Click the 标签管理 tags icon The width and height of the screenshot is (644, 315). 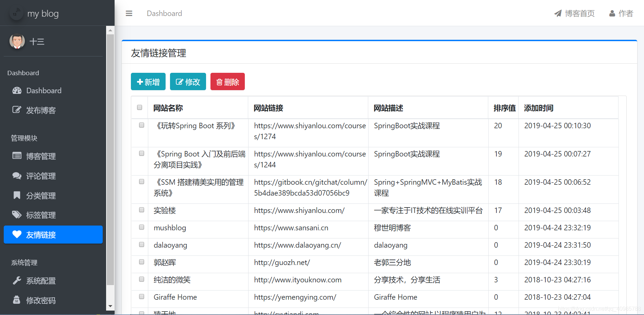[x=17, y=214]
